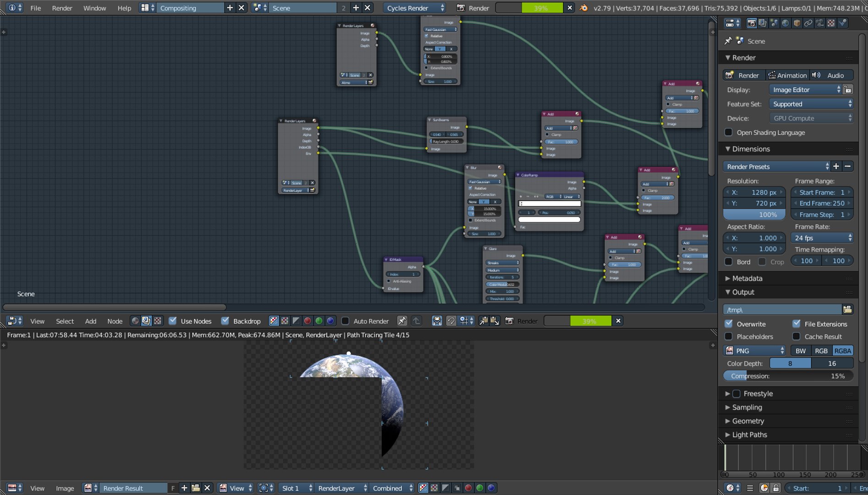Open the World properties tab (globe icon)
The image size is (868, 495).
click(786, 23)
